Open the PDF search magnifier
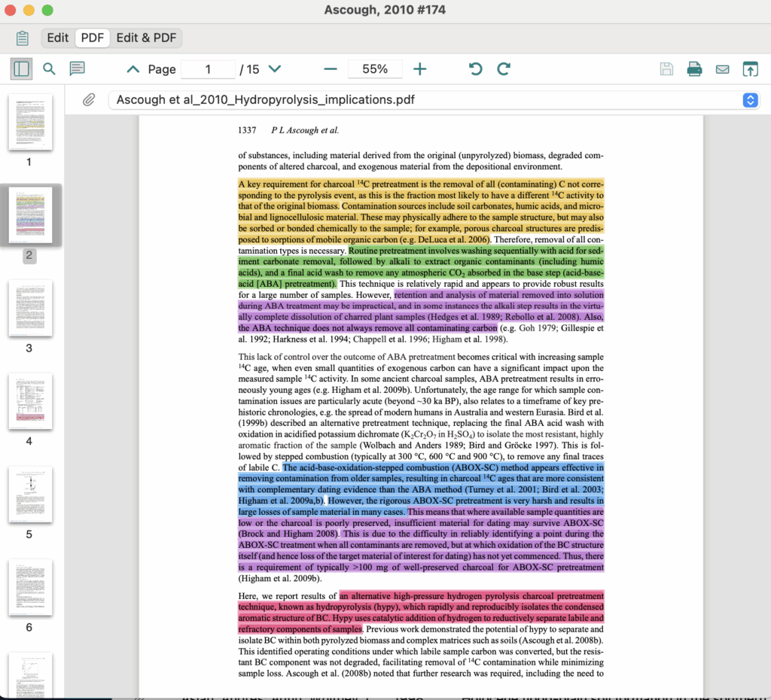 coord(49,68)
